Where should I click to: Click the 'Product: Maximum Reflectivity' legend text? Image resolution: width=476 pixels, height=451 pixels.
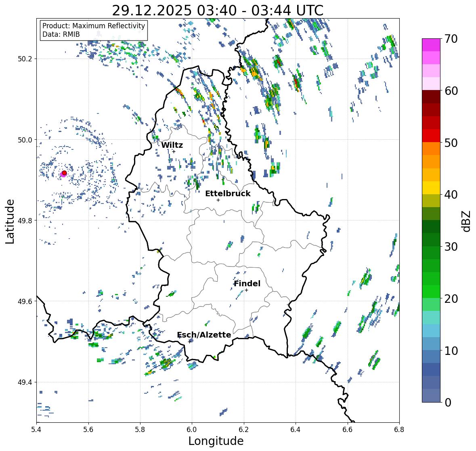[x=94, y=26]
